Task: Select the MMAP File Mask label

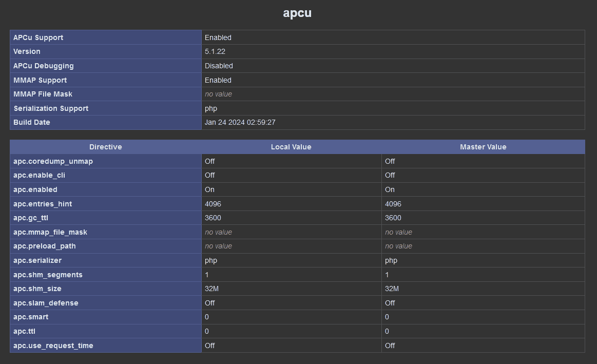Action: [x=43, y=94]
